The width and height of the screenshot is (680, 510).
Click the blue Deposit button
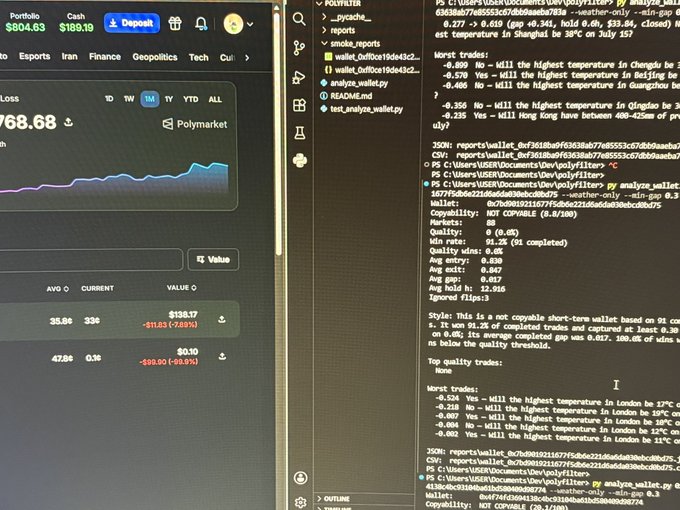(x=132, y=23)
